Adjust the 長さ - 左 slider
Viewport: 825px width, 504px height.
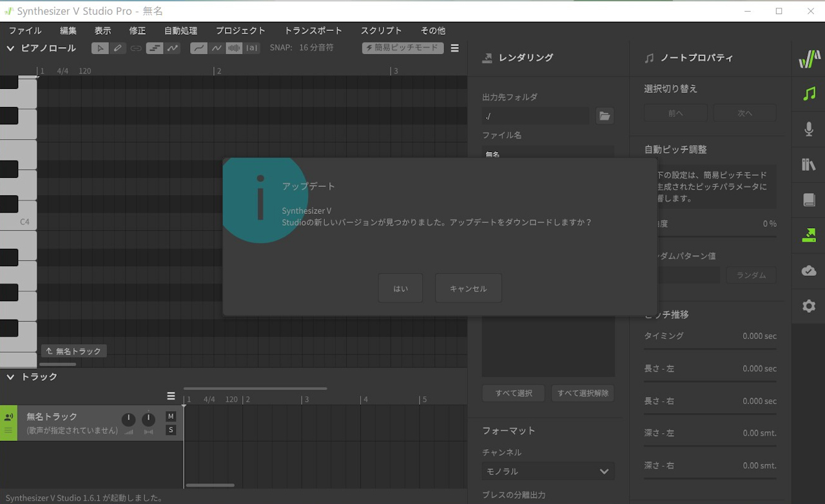[710, 382]
